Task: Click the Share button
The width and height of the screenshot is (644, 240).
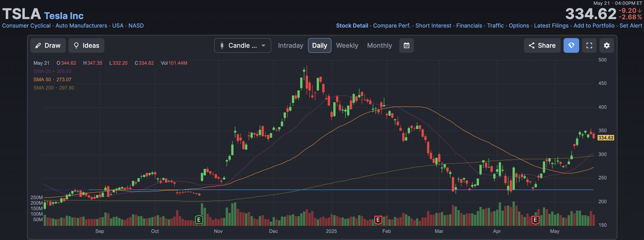Action: [542, 45]
